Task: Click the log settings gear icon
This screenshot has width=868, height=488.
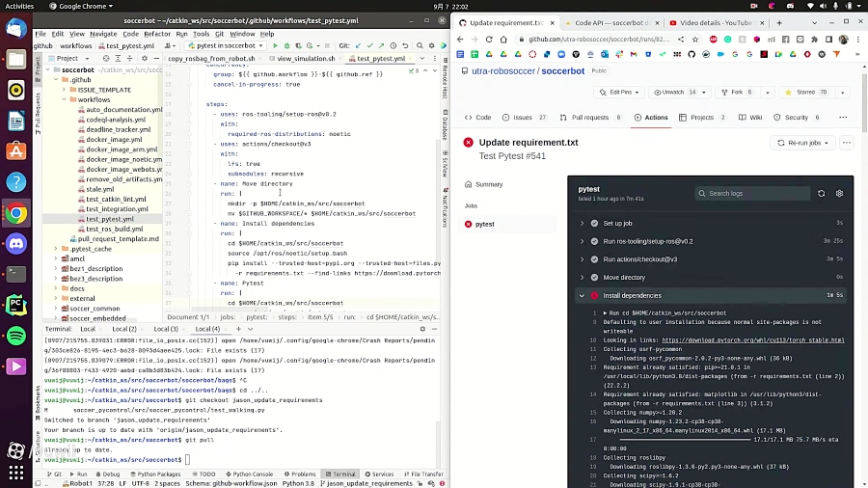Action: (x=839, y=193)
